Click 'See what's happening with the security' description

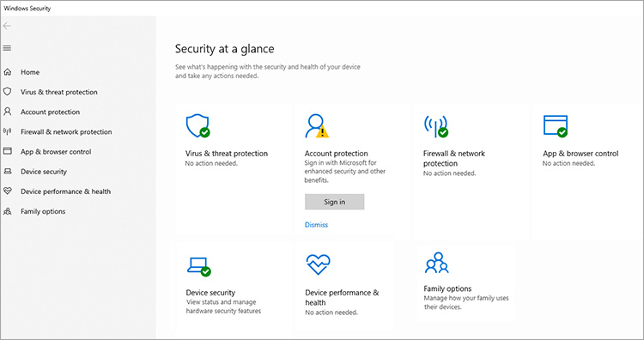tap(268, 71)
